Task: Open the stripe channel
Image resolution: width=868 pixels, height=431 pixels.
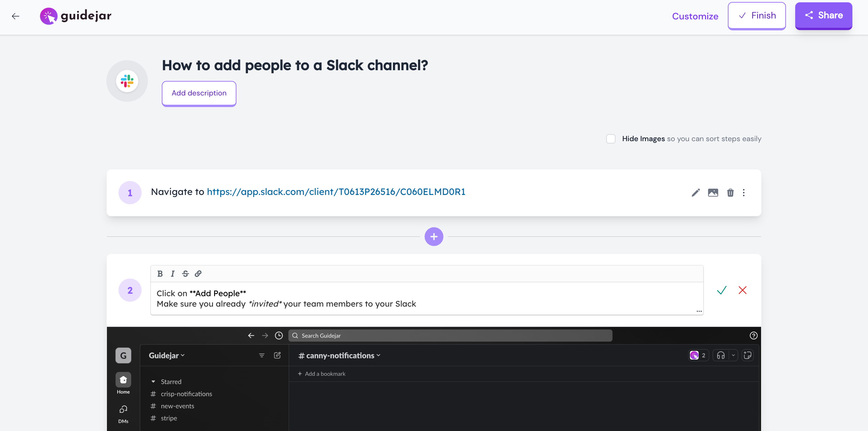Action: 164,418
